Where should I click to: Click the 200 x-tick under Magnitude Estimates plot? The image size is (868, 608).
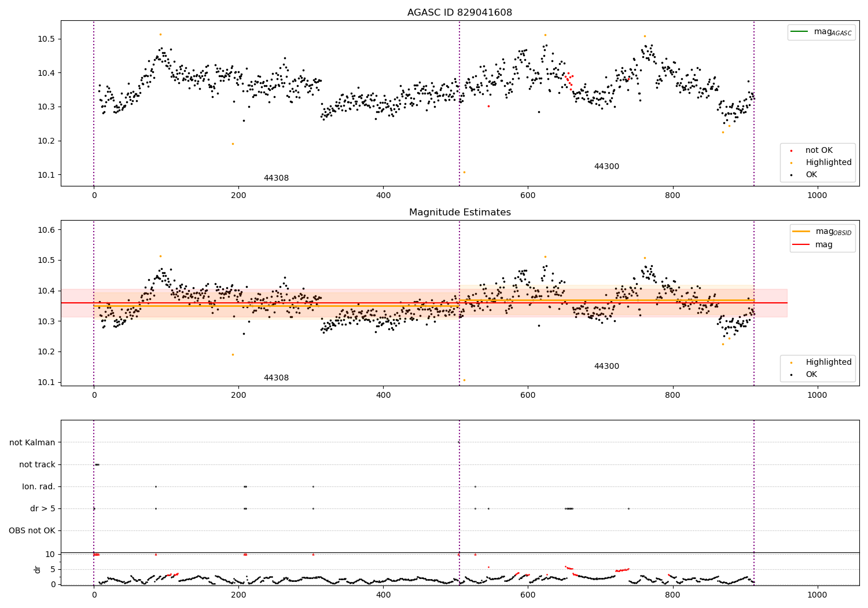[238, 395]
